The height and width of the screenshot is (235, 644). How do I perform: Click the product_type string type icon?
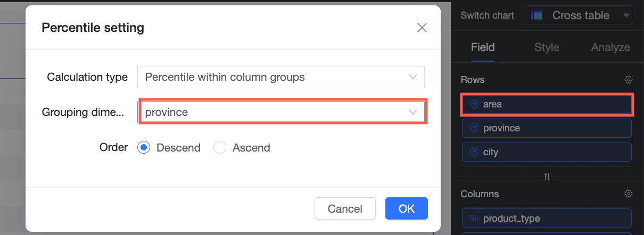point(474,219)
